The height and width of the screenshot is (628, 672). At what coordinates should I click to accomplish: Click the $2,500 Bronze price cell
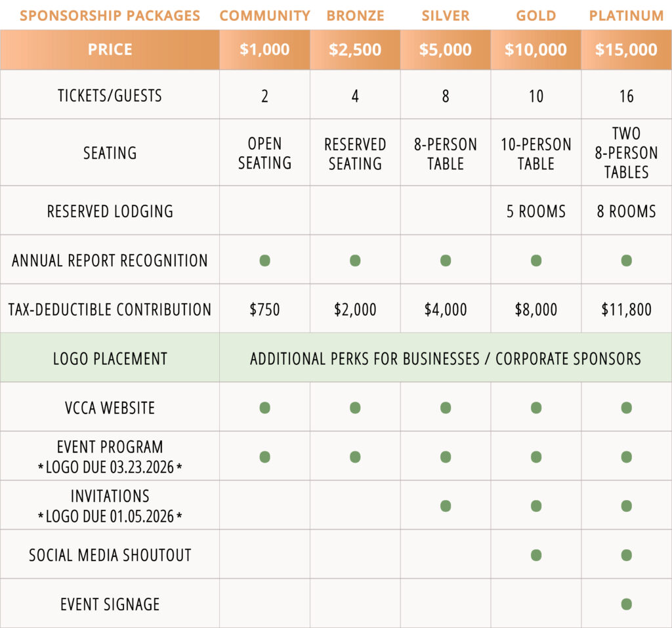pyautogui.click(x=355, y=50)
